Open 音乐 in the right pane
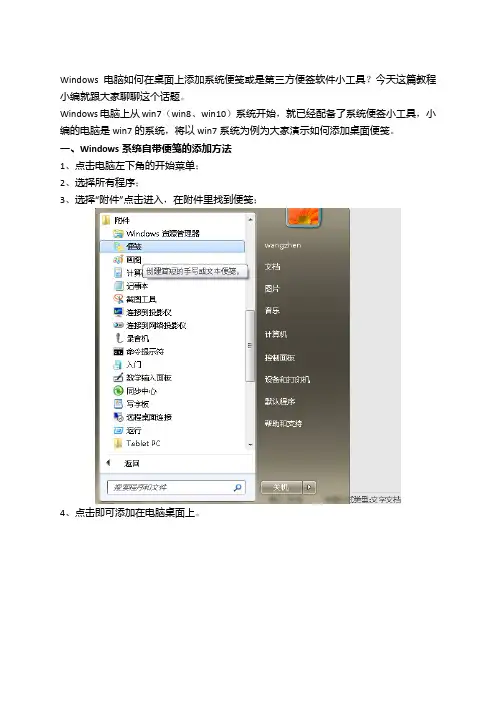Screen dimensions: 496x702 (x=272, y=310)
